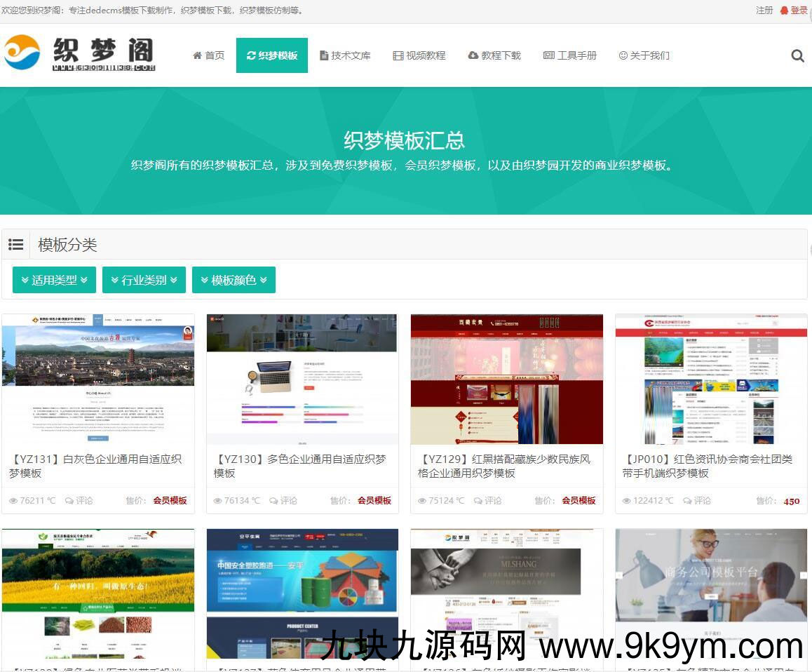812x672 pixels.
Task: Go to 视频教程 video tutorials
Action: click(419, 55)
